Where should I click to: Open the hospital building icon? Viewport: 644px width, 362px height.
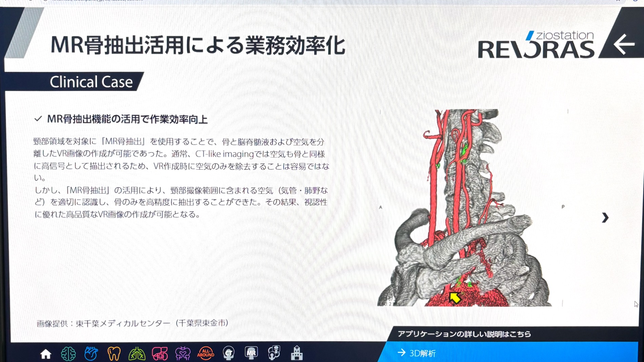[x=297, y=353]
